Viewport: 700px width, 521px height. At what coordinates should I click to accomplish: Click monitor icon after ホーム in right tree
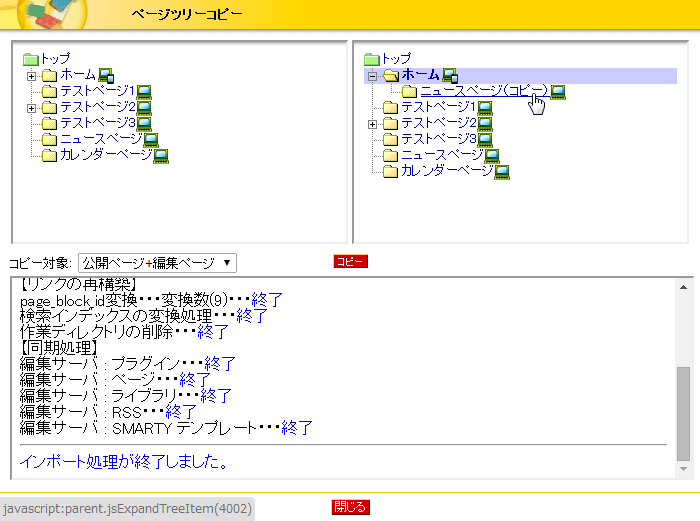(x=450, y=75)
